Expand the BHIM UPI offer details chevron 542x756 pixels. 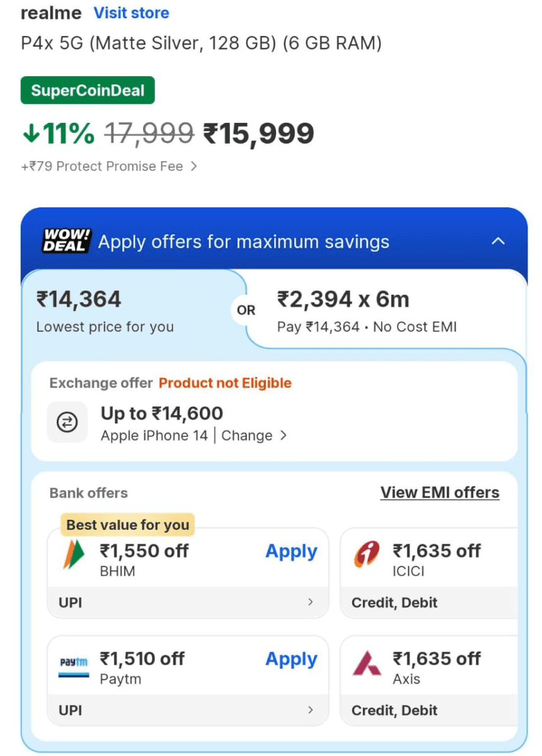[x=310, y=602]
